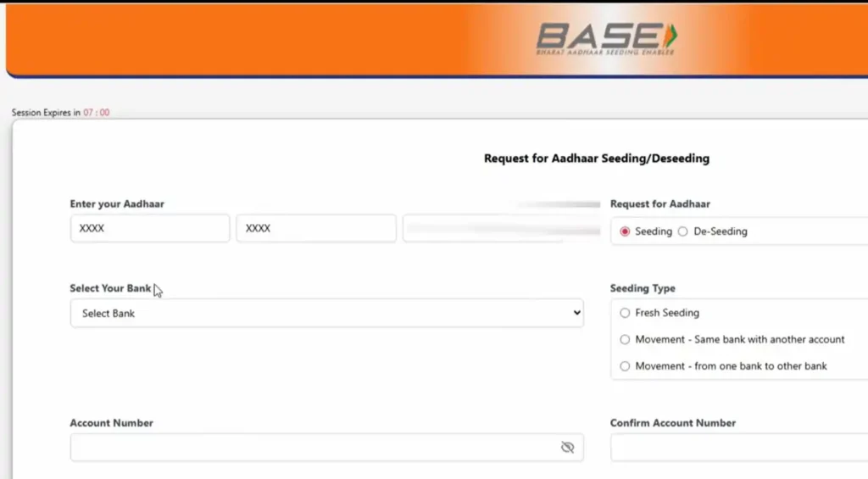Choose the De-Seeding radio option
The width and height of the screenshot is (868, 479).
pyautogui.click(x=683, y=231)
